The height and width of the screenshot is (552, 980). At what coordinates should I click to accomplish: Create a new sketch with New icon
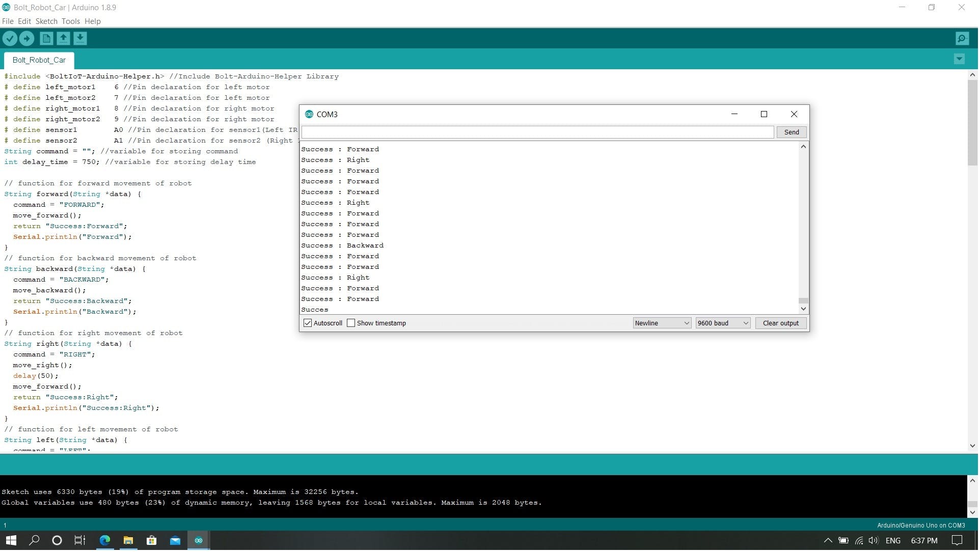46,39
